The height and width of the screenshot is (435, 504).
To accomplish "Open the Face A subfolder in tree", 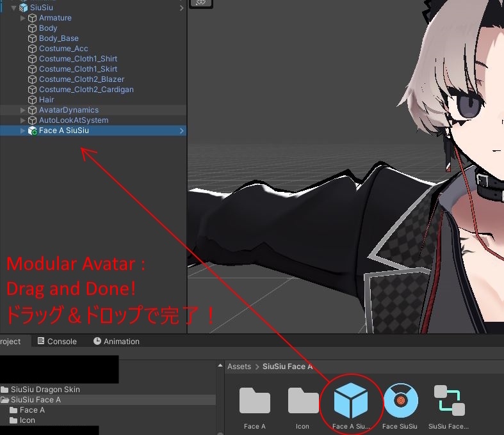I will pyautogui.click(x=32, y=410).
